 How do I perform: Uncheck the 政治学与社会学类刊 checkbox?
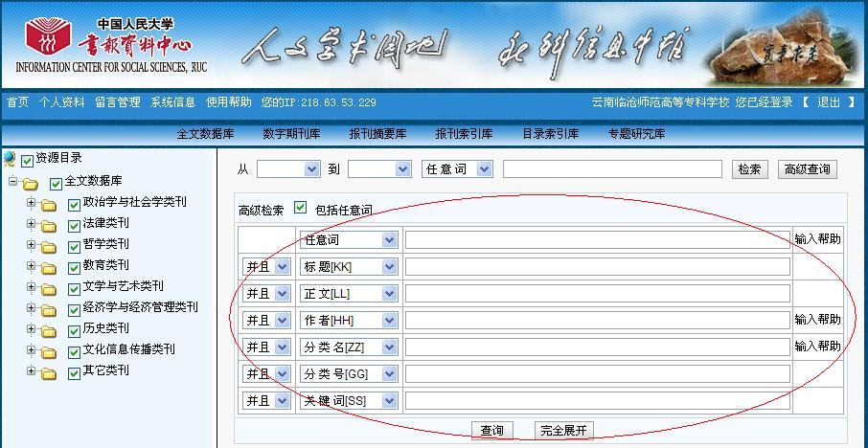pyautogui.click(x=75, y=204)
